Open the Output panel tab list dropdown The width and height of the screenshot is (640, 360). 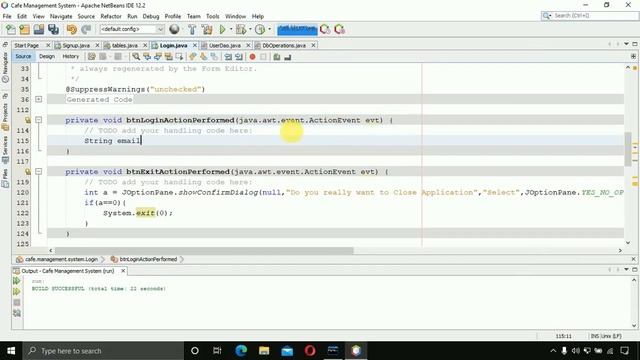627,269
